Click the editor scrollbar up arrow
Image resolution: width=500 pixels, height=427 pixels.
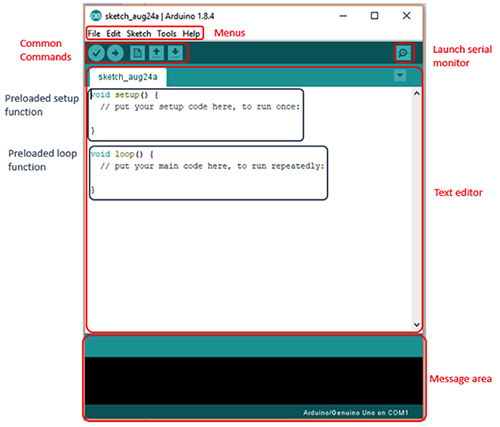point(416,93)
